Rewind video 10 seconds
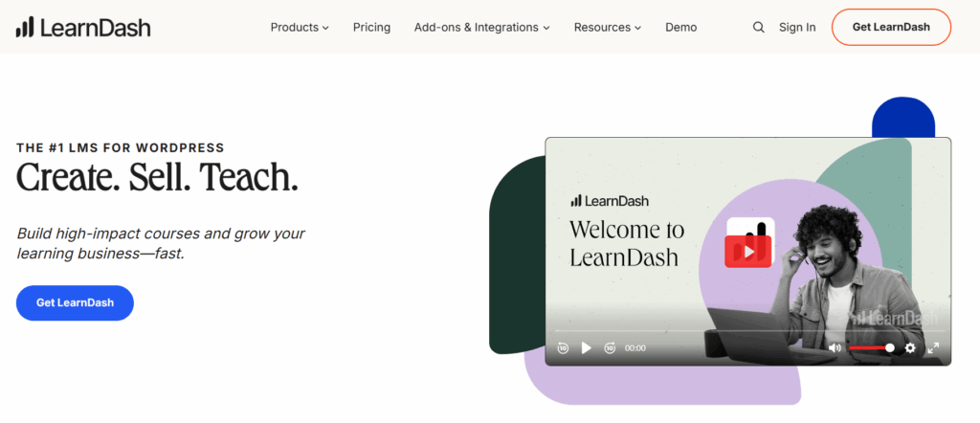 pyautogui.click(x=564, y=348)
